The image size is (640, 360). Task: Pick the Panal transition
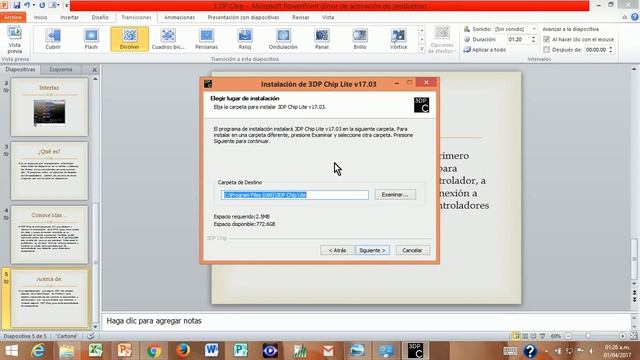point(322,39)
